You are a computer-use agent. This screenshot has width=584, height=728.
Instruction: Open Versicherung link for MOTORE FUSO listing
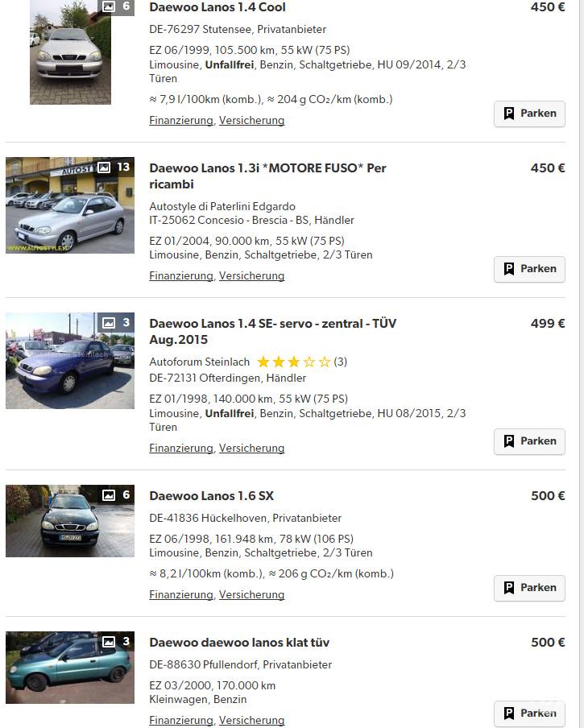251,275
